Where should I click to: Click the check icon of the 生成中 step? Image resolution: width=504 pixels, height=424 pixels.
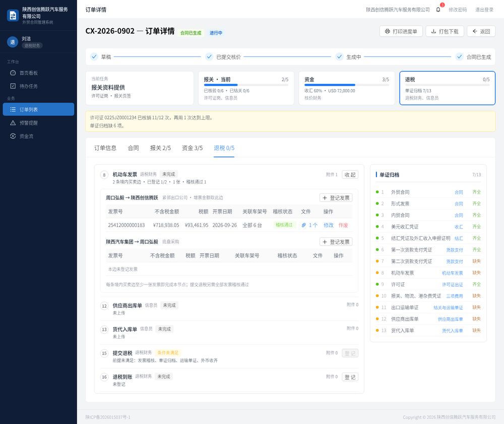pyautogui.click(x=339, y=57)
